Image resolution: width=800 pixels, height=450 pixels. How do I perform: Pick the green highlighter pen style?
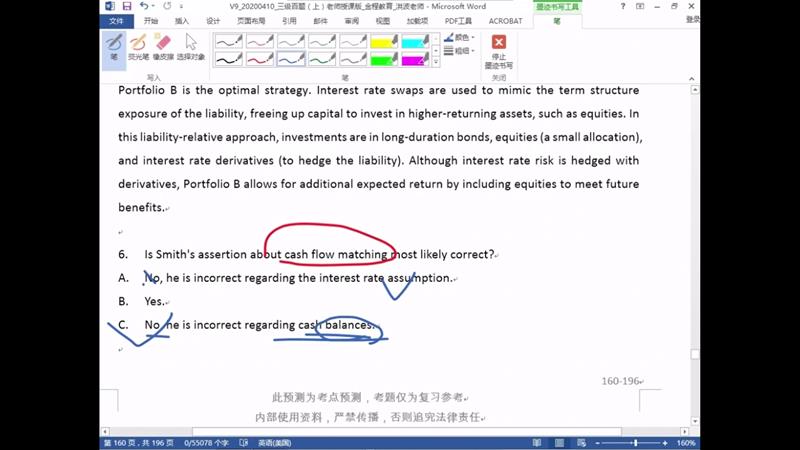click(384, 59)
